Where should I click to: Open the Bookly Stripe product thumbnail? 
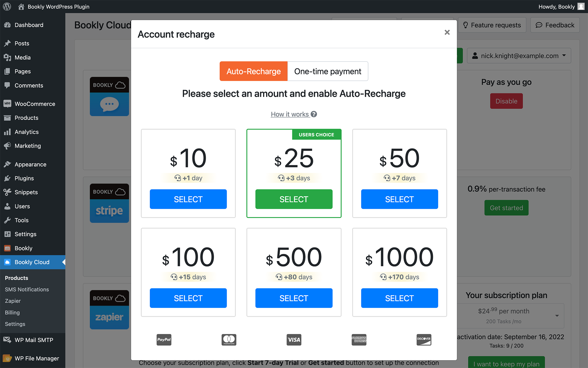[109, 203]
